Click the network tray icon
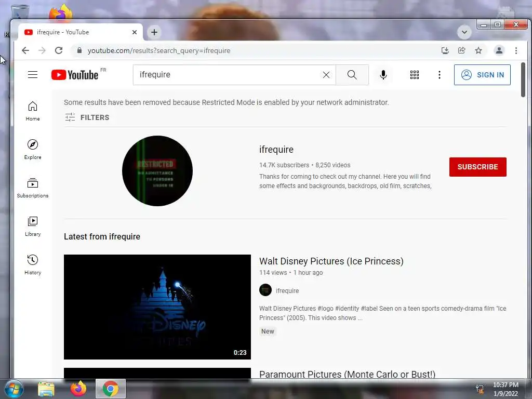 click(x=480, y=389)
